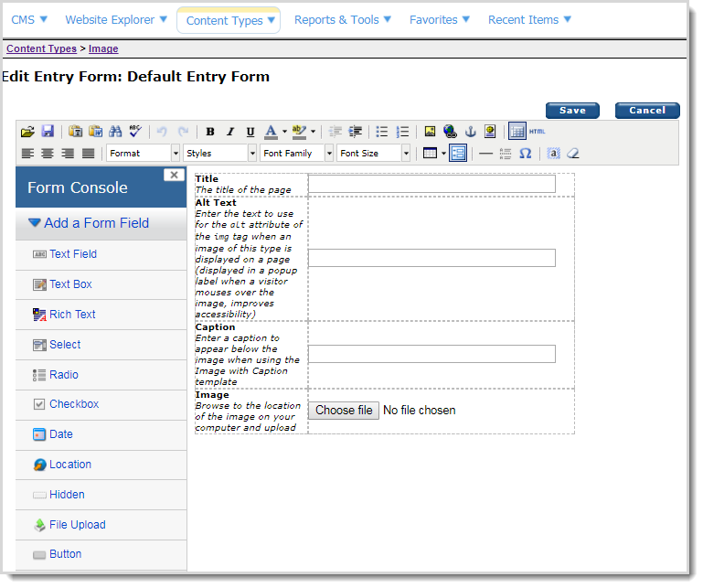Add a Text Field to form
The width and height of the screenshot is (703, 588).
pos(101,255)
